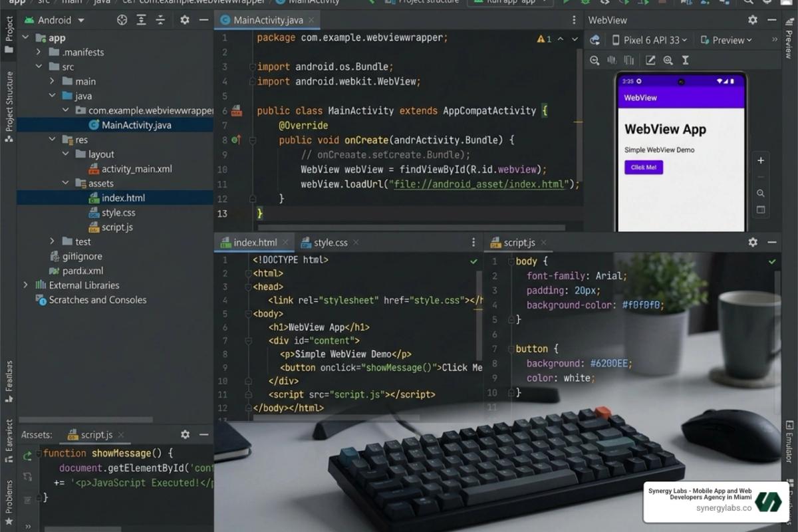Click Expand All icon in Project panel header

point(141,20)
